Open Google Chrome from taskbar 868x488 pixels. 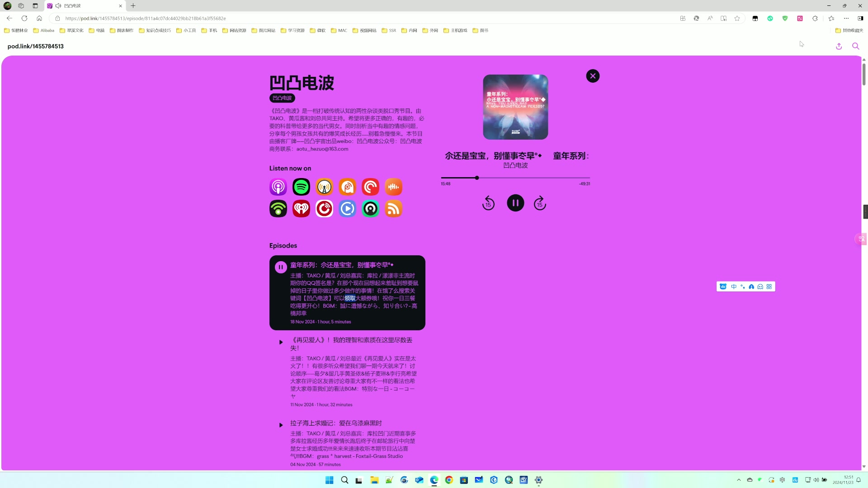(x=449, y=480)
